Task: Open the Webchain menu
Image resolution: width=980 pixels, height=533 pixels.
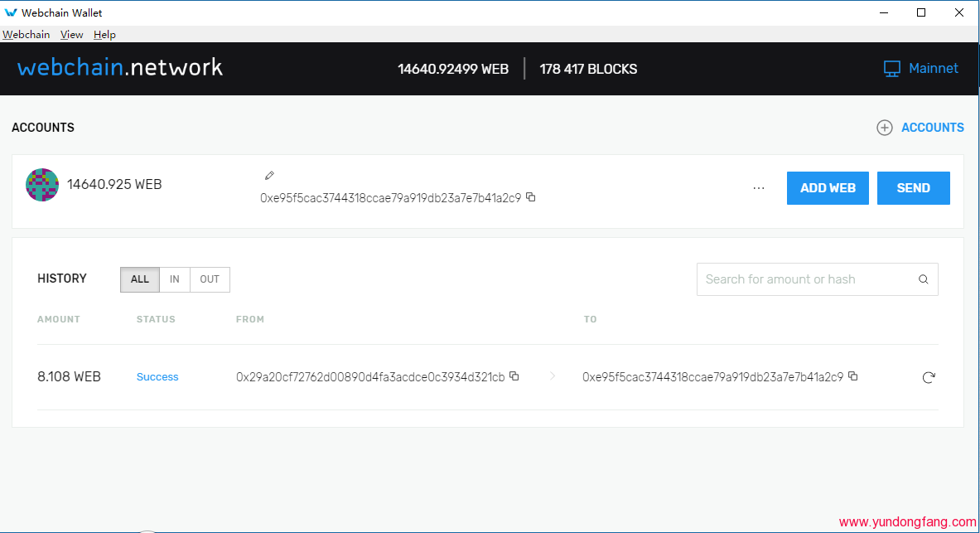Action: [26, 34]
